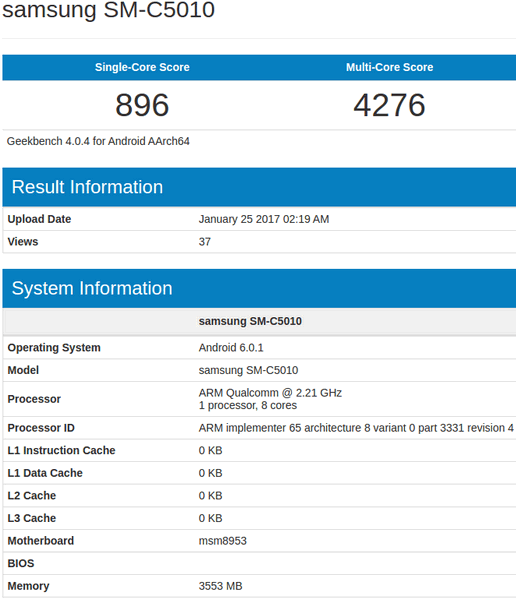The height and width of the screenshot is (600, 516).
Task: Click the L1 Data Cache label
Action: [45, 473]
